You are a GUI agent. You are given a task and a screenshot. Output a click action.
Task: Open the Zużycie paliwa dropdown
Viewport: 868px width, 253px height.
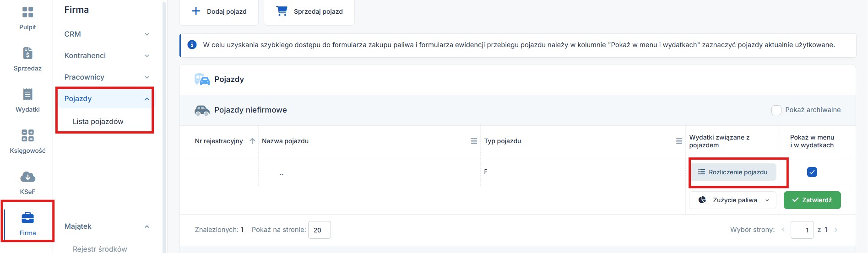733,200
